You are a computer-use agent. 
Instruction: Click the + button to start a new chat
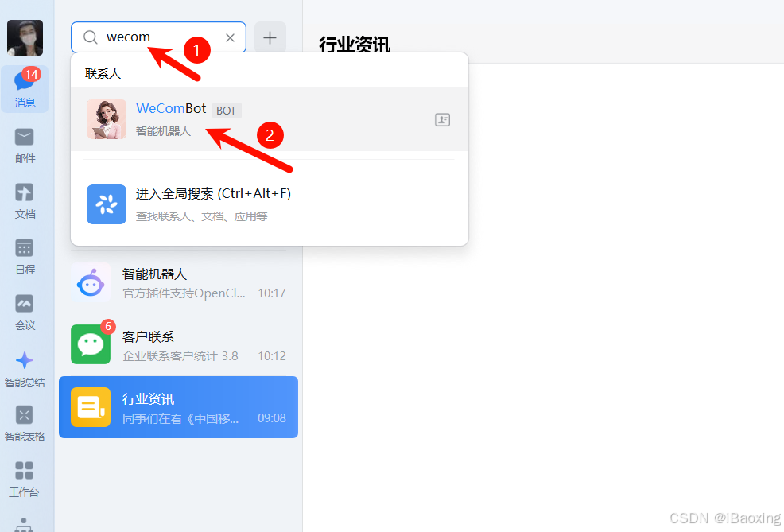pos(270,37)
